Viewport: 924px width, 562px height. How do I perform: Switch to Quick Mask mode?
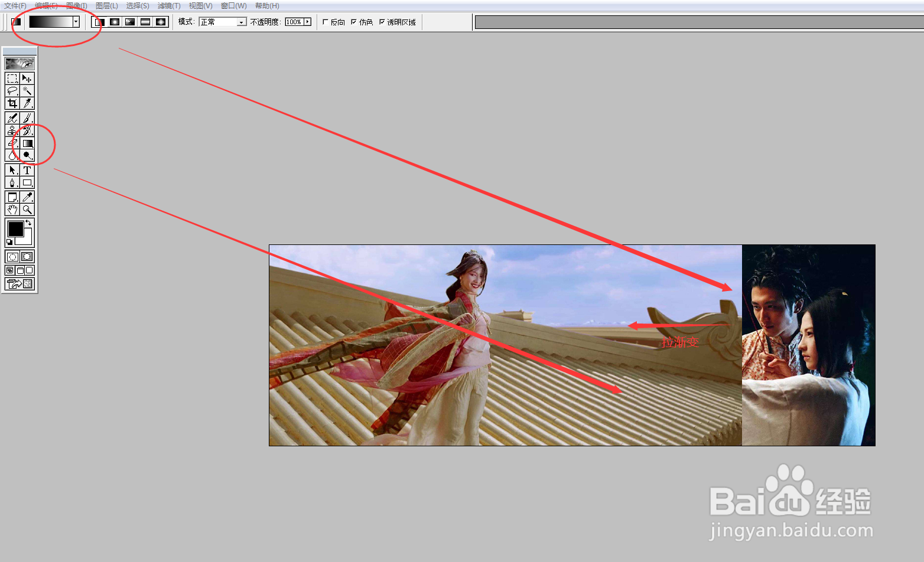click(x=27, y=257)
